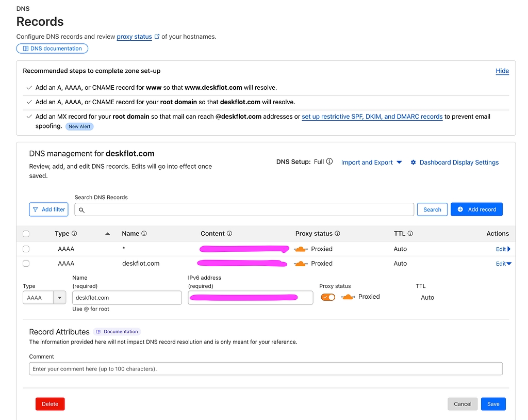This screenshot has height=420, width=528.
Task: Click the Add record button
Action: [x=476, y=209]
